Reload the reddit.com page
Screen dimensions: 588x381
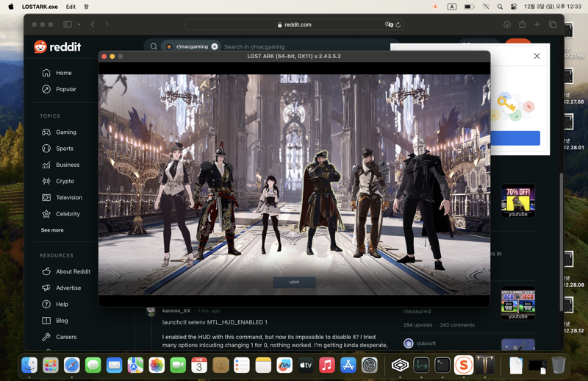(x=398, y=25)
